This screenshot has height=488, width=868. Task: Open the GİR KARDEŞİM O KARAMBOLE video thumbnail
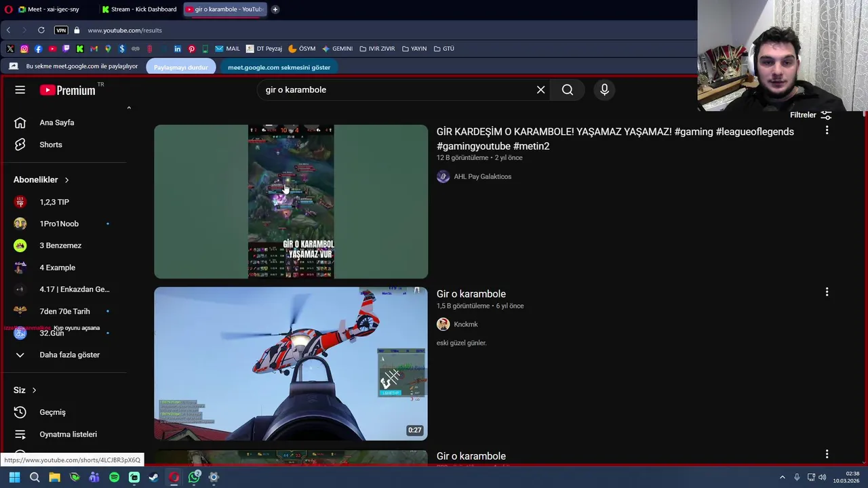pos(291,201)
